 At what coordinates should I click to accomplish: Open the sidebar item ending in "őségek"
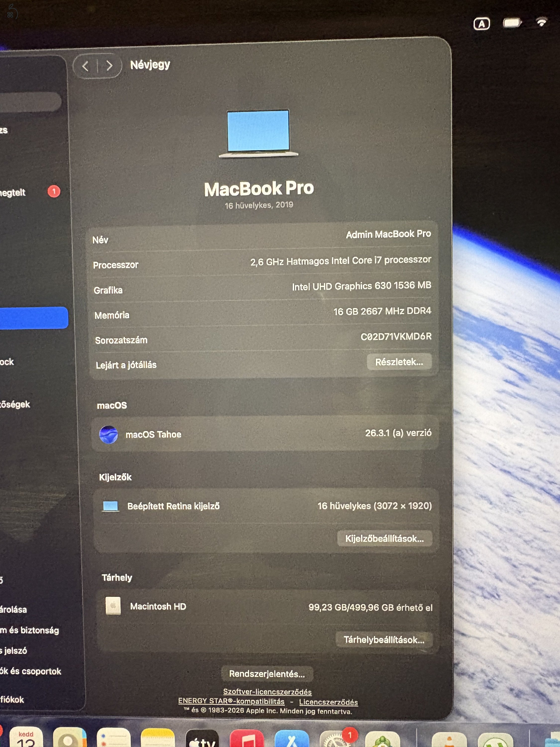pos(15,404)
